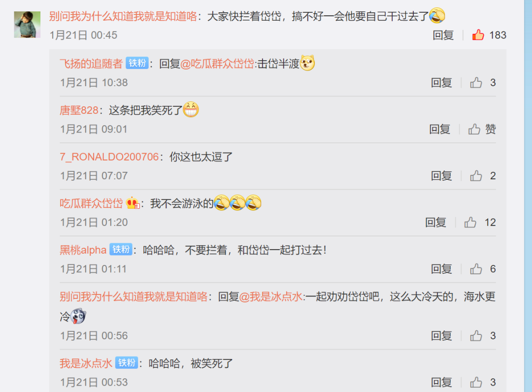Like 我是冰点水's comment at 00:53
The image size is (532, 392).
pyautogui.click(x=476, y=383)
